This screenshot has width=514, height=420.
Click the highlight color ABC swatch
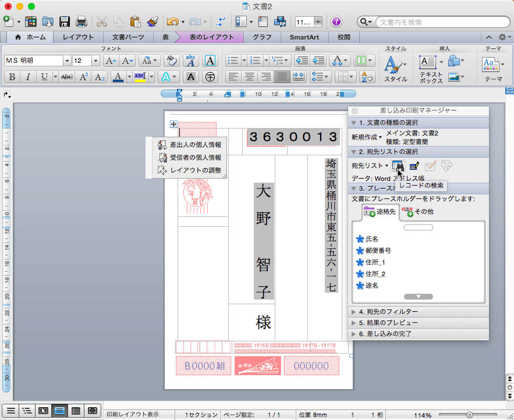coord(140,77)
